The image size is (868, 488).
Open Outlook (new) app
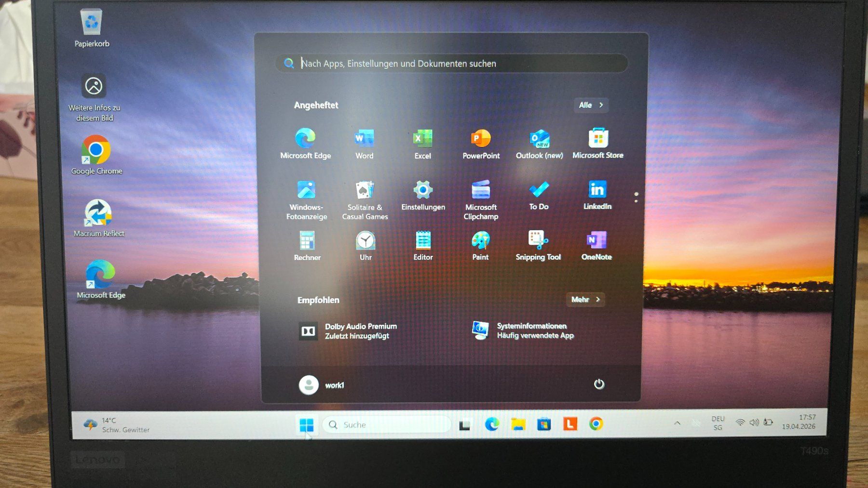[539, 144]
